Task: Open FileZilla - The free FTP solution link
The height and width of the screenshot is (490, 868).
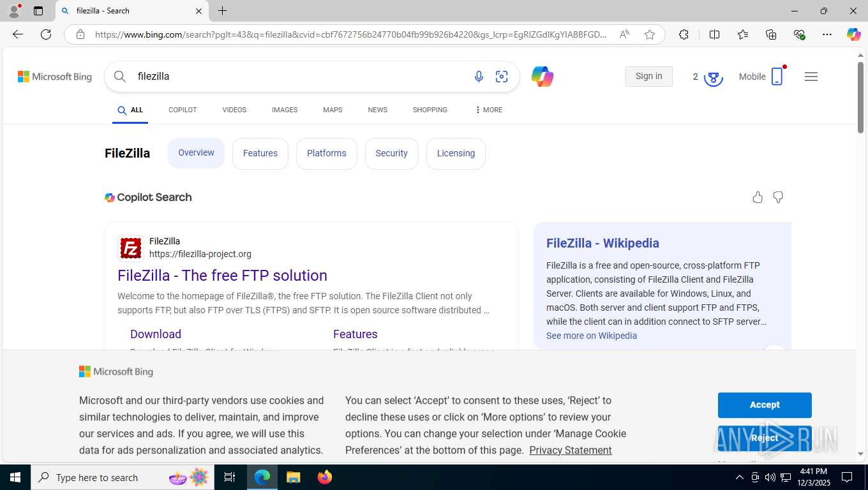Action: [222, 276]
